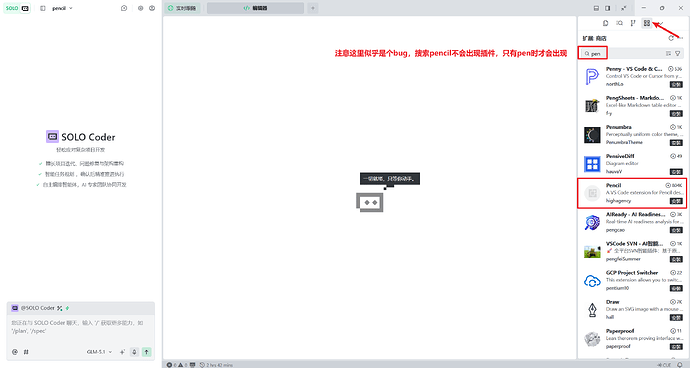
Task: Open the chat history clock icon
Action: [124, 8]
